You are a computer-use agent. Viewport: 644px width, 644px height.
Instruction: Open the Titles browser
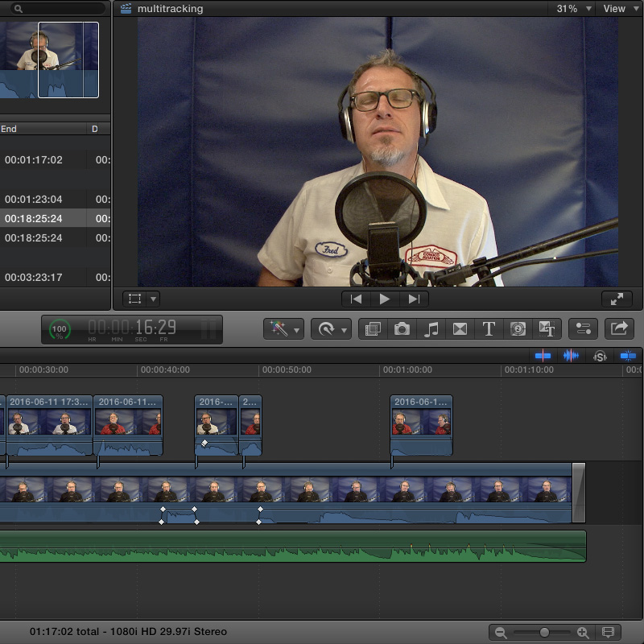point(489,328)
